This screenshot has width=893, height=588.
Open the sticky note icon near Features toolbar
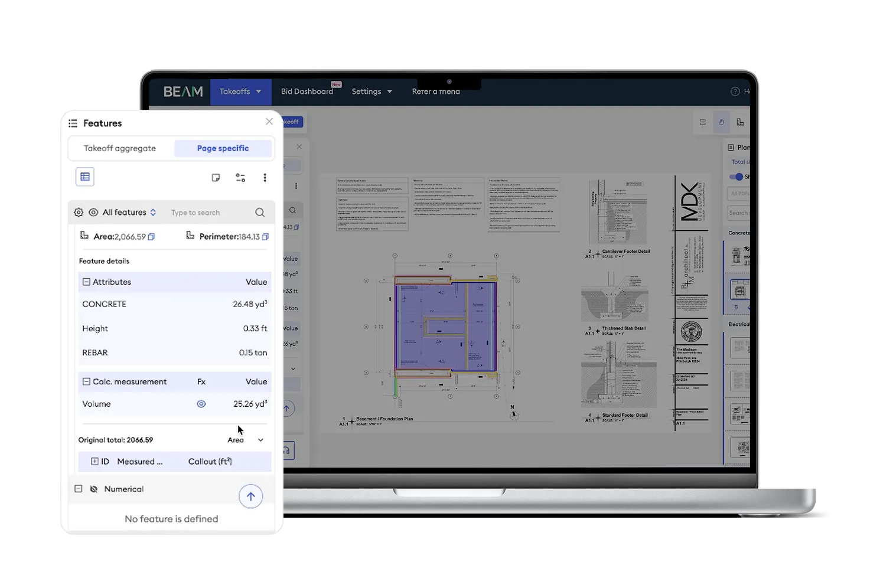pos(216,177)
